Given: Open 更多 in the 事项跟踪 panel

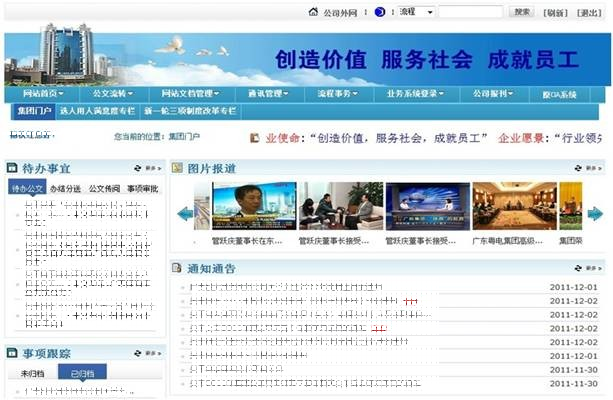Looking at the screenshot, I should point(153,353).
